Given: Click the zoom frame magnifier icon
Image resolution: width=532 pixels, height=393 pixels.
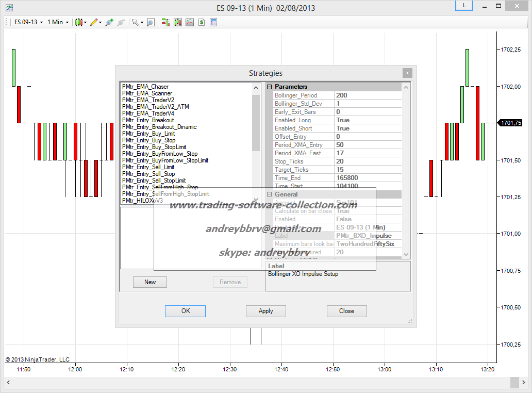Looking at the screenshot, I should [151, 22].
